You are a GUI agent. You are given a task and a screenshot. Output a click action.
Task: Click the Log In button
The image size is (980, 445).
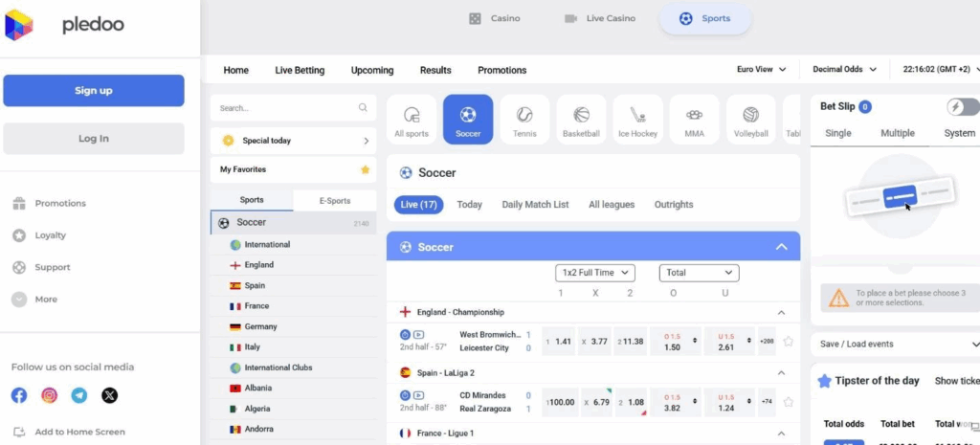pos(94,139)
